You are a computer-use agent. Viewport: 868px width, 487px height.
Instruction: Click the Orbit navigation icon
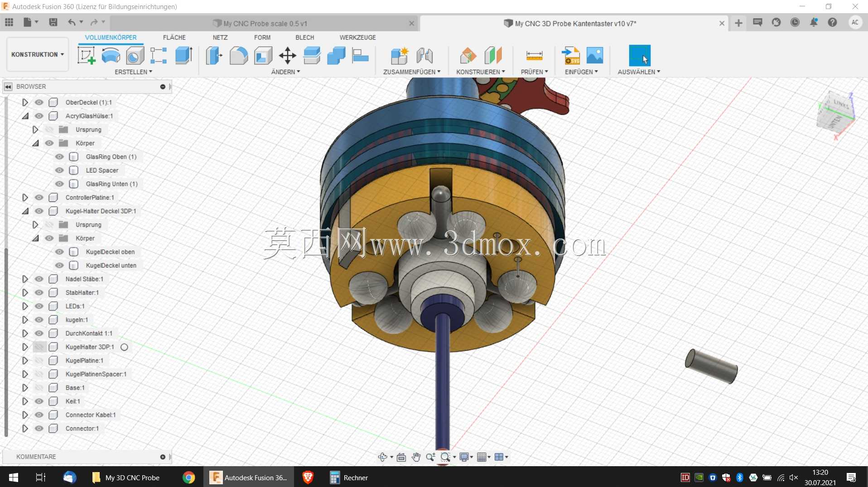pyautogui.click(x=382, y=457)
